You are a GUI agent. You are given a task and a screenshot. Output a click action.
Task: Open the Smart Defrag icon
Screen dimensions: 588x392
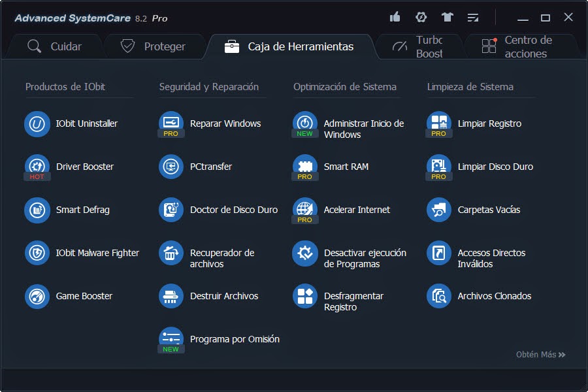click(37, 210)
